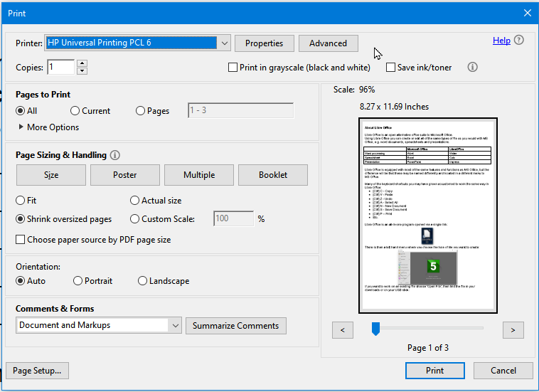Expand More Options under Pages to Print
Viewport: 539px width, 392px height.
48,127
